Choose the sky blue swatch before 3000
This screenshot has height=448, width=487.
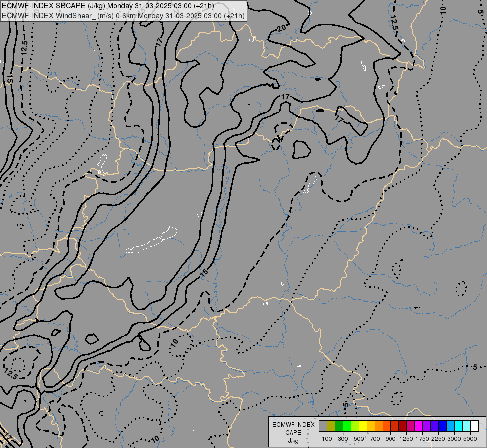pyautogui.click(x=450, y=426)
